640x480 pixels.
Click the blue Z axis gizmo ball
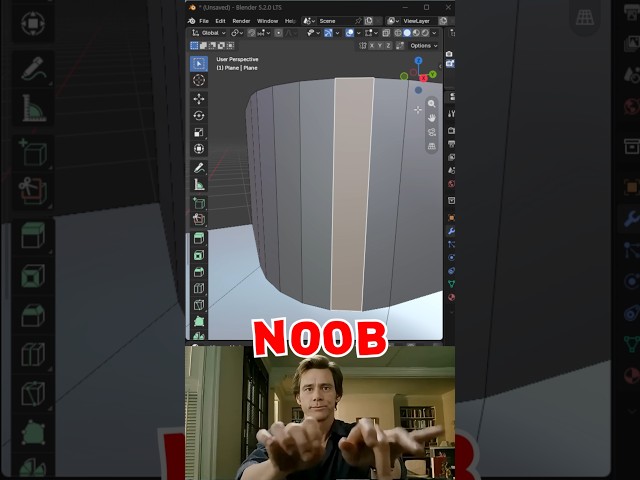click(418, 61)
